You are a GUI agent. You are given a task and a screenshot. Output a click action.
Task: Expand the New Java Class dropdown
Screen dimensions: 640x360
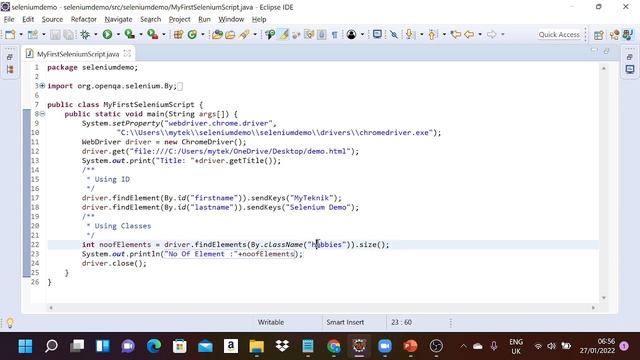[x=202, y=35]
